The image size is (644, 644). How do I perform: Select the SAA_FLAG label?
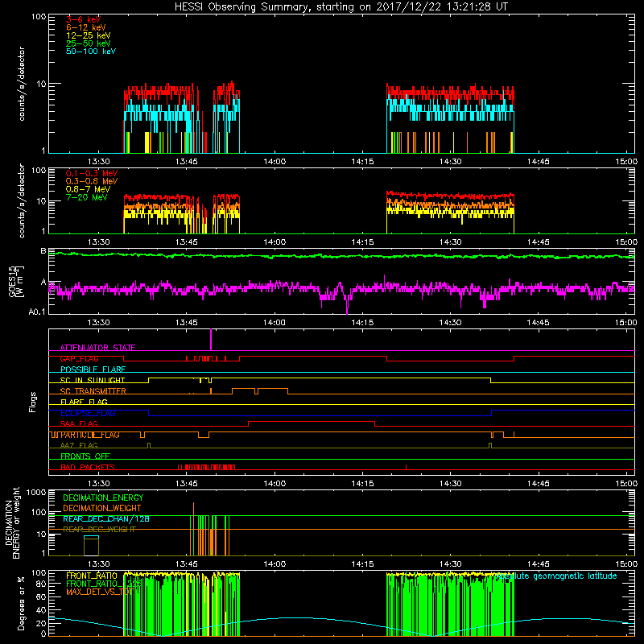(79, 424)
